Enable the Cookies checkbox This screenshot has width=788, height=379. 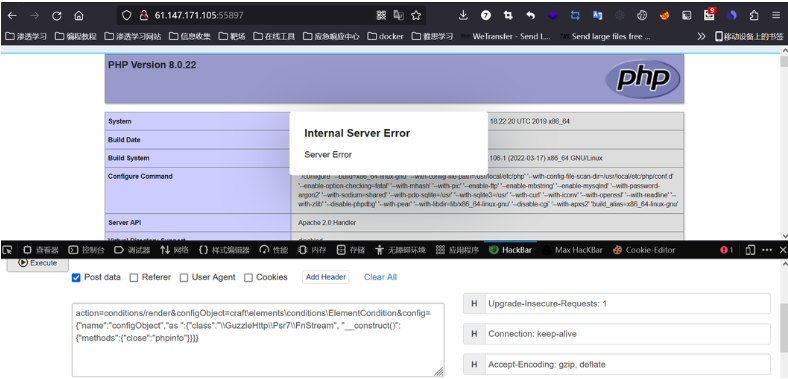pyautogui.click(x=248, y=277)
